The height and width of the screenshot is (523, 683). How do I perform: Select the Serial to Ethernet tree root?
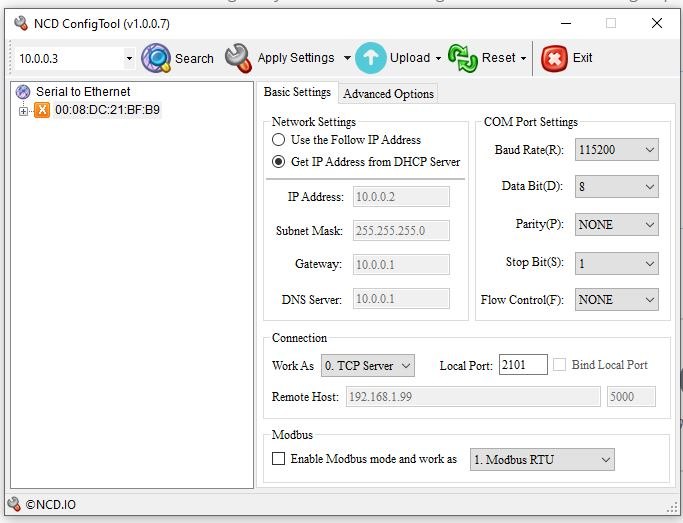pos(83,92)
